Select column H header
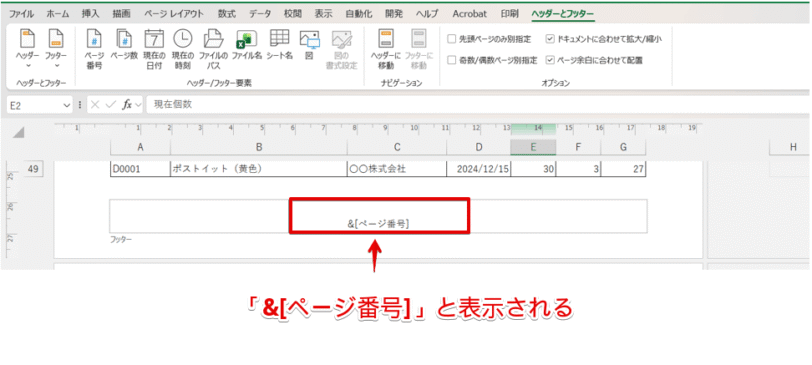Screen dimensions: 812x365 tap(793, 147)
